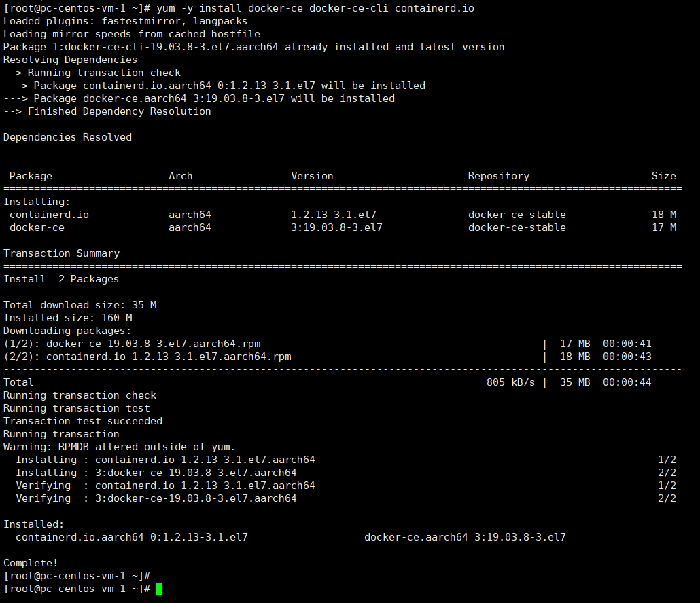
Task: Click 'Transaction test succeeded' line
Action: pyautogui.click(x=83, y=422)
